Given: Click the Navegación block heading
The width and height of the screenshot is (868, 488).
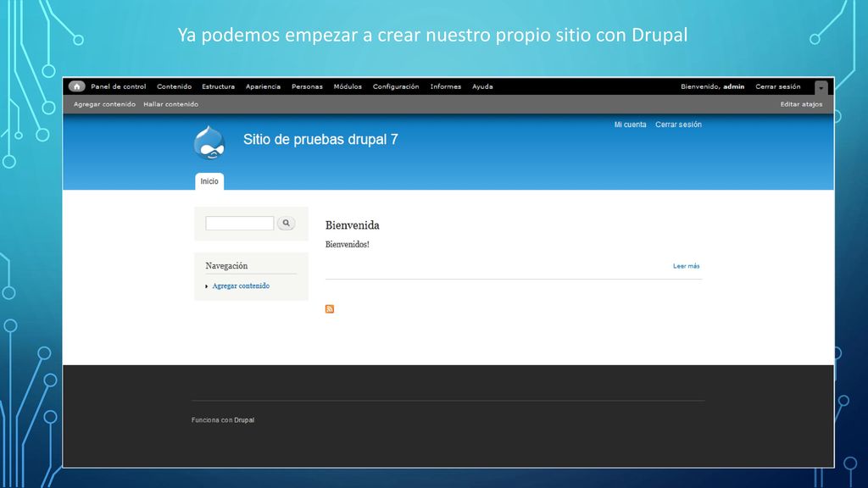Looking at the screenshot, I should point(226,266).
